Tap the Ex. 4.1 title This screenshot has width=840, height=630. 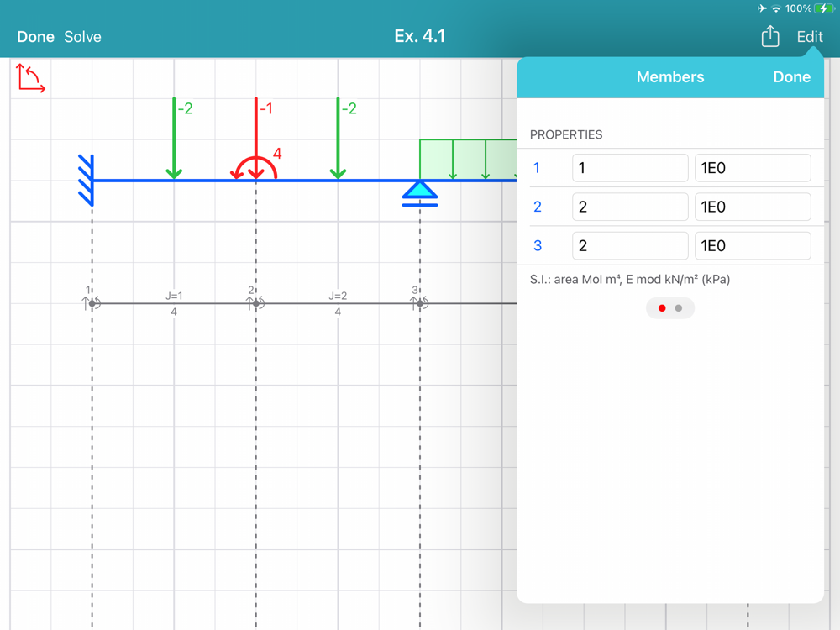pyautogui.click(x=420, y=36)
